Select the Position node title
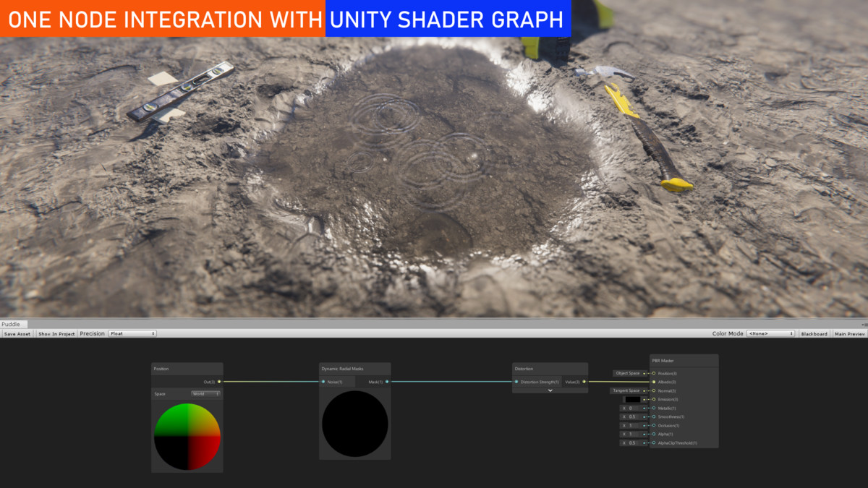Viewport: 868px width, 488px height. pos(161,369)
